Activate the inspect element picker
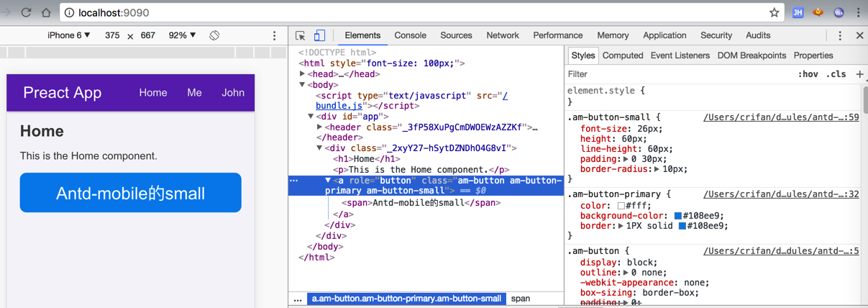Viewport: 868px width, 308px height. click(301, 35)
